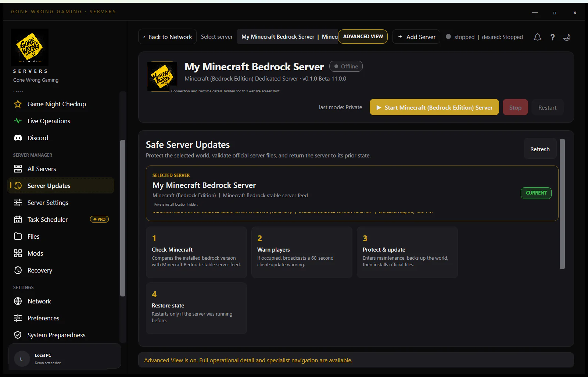Open Network settings

coord(61,301)
